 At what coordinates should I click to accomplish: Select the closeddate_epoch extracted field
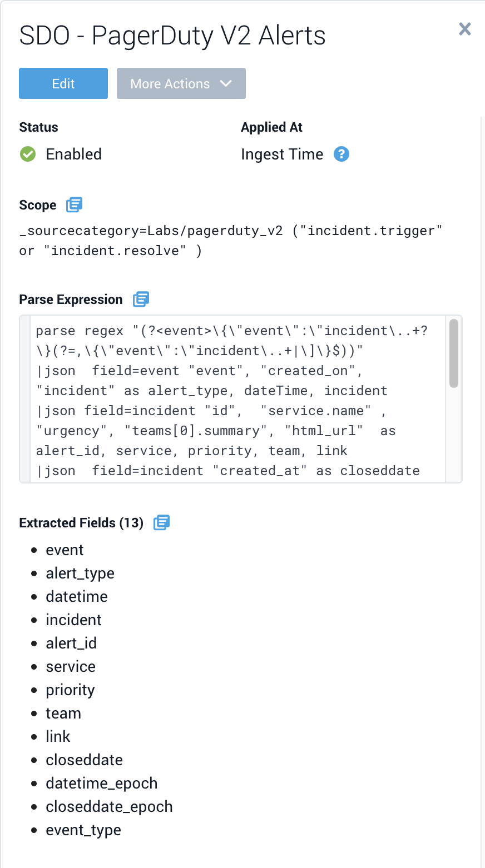click(109, 806)
